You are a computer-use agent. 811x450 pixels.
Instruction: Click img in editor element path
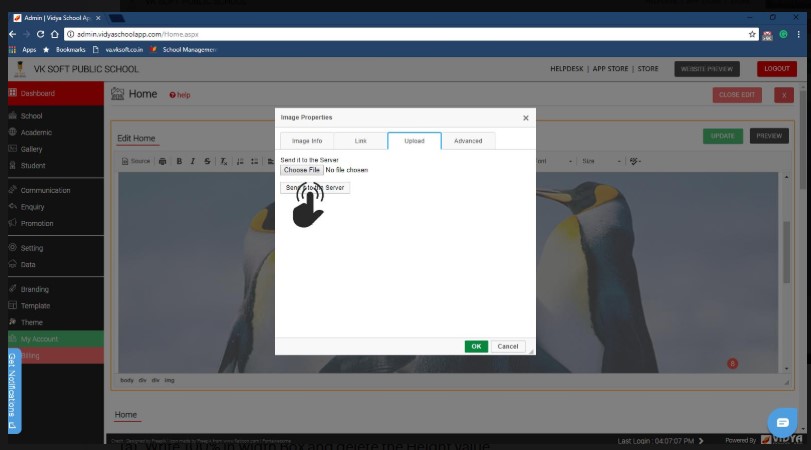point(169,380)
